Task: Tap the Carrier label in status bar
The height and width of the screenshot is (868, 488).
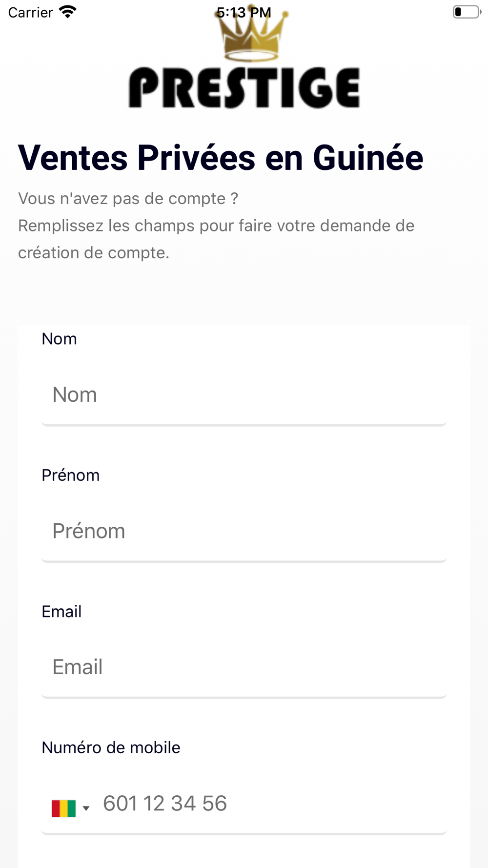Action: 31,12
